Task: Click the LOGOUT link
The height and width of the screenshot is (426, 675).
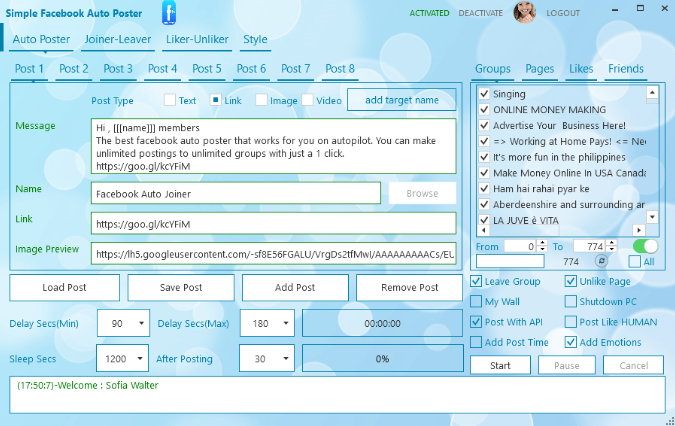Action: [563, 13]
